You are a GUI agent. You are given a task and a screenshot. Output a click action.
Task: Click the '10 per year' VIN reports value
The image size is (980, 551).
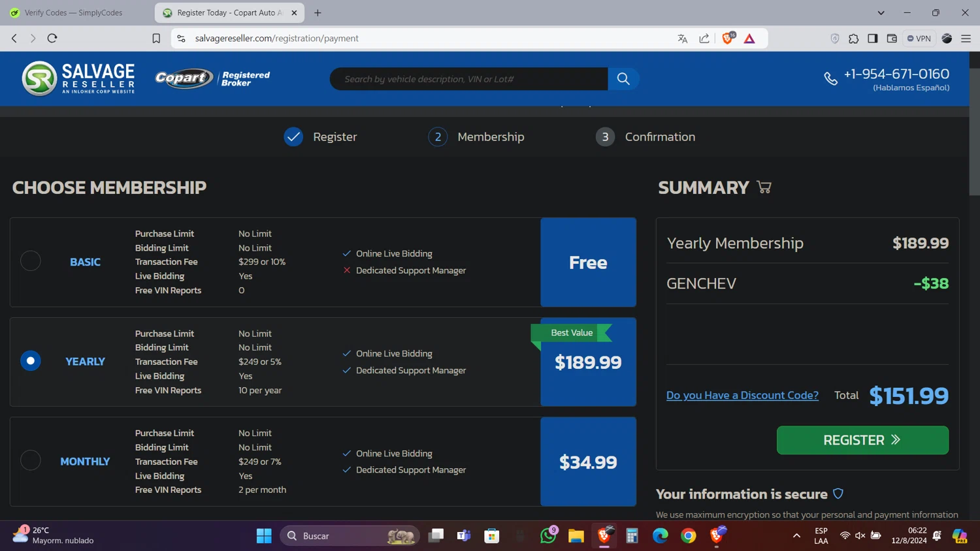point(260,390)
